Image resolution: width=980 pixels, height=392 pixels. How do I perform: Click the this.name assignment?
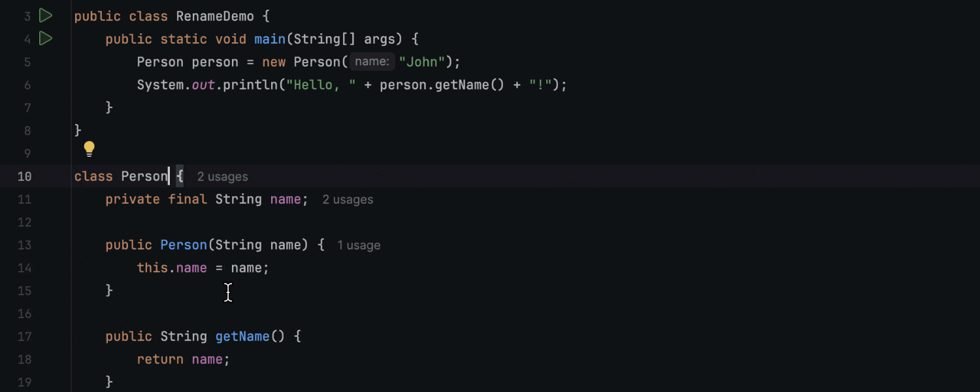[x=172, y=267]
